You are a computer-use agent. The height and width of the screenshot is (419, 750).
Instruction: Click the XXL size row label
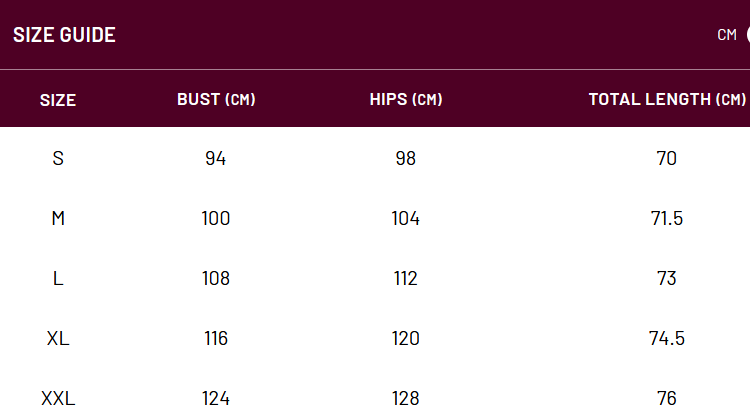tap(58, 398)
